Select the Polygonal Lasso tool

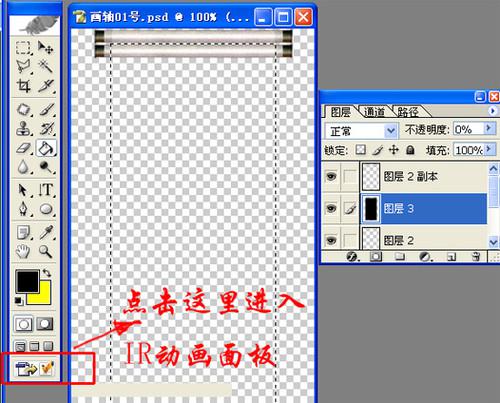[x=23, y=66]
